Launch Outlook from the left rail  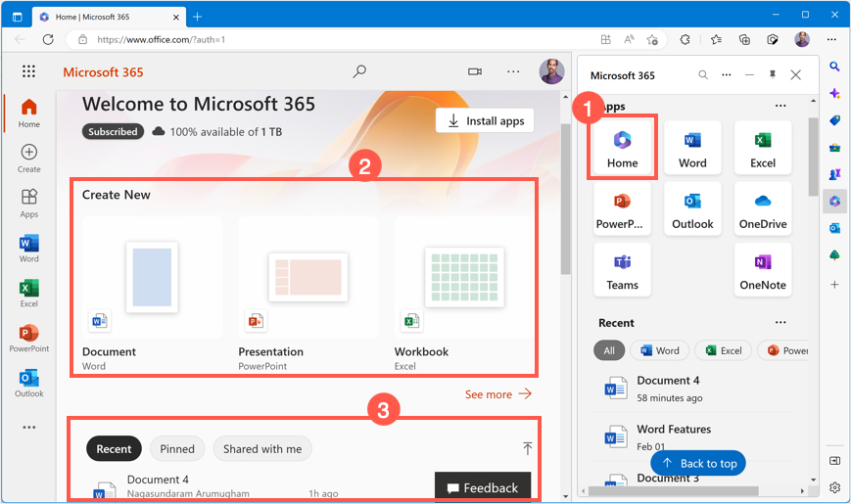(x=28, y=384)
